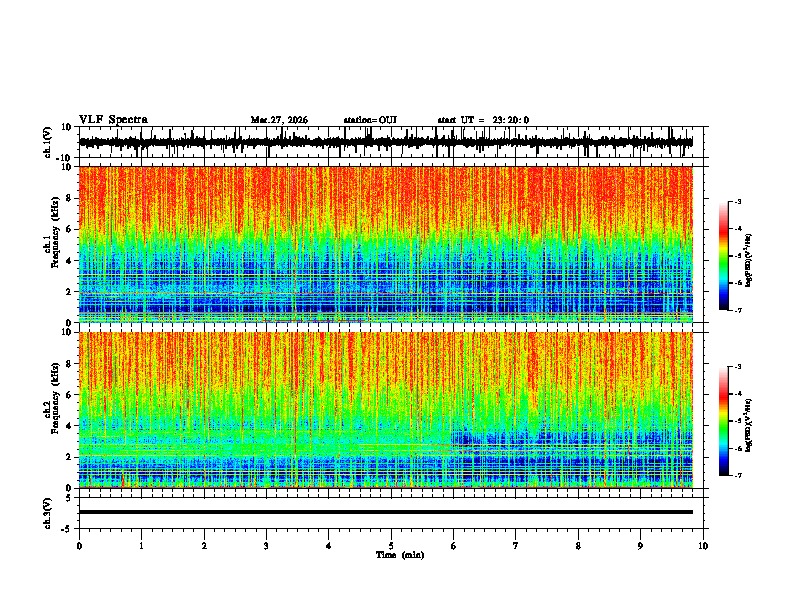Click the "ch.3(V)" axis label

pyautogui.click(x=48, y=513)
